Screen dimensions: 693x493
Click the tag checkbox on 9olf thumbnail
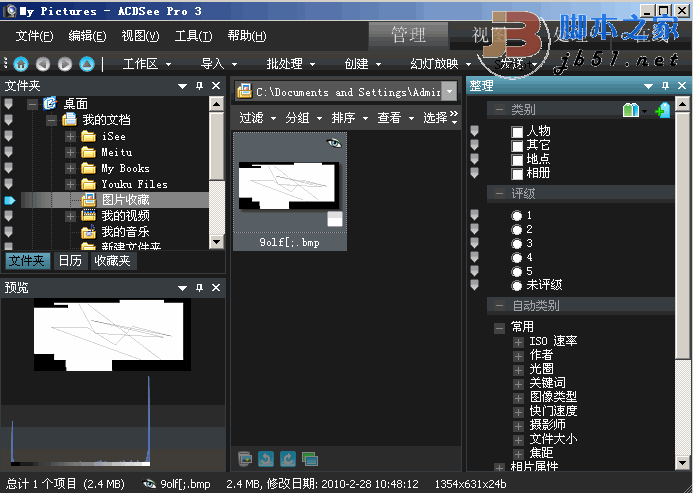pos(335,219)
